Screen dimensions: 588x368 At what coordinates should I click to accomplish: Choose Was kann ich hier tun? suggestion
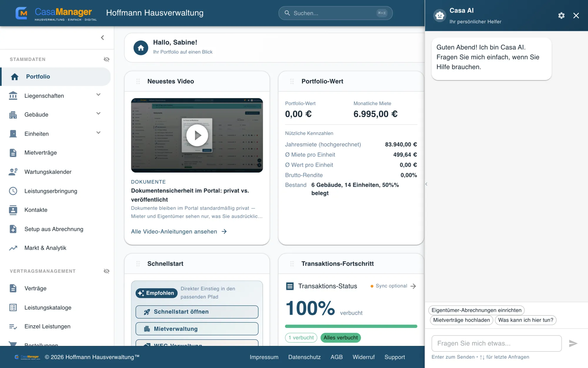pyautogui.click(x=526, y=320)
